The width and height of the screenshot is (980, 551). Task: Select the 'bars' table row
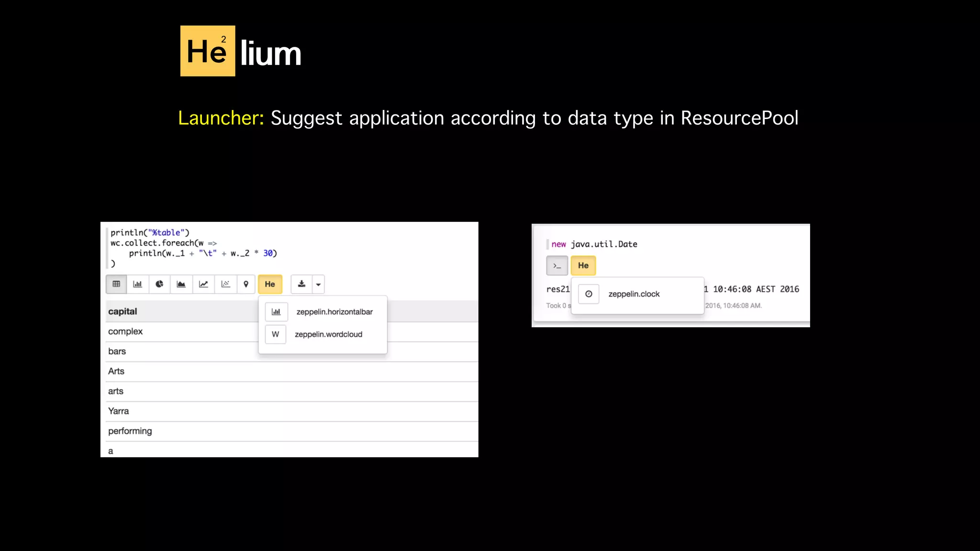coord(291,352)
